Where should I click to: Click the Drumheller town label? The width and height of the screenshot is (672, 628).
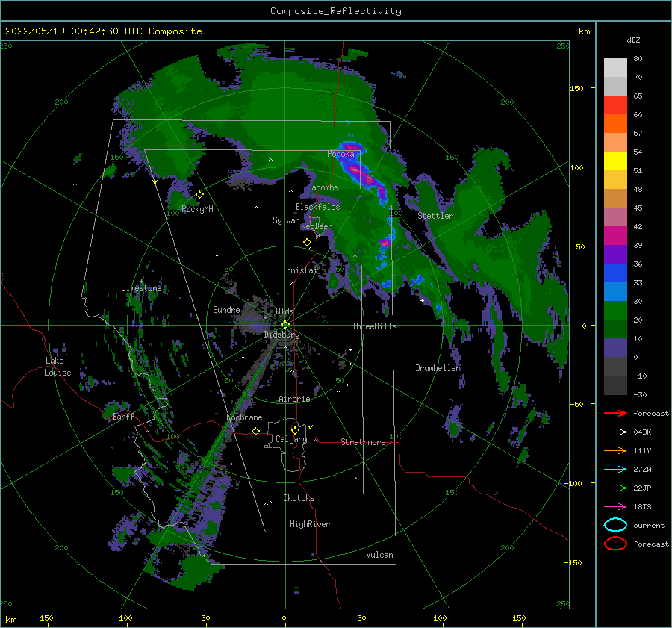coord(438,368)
